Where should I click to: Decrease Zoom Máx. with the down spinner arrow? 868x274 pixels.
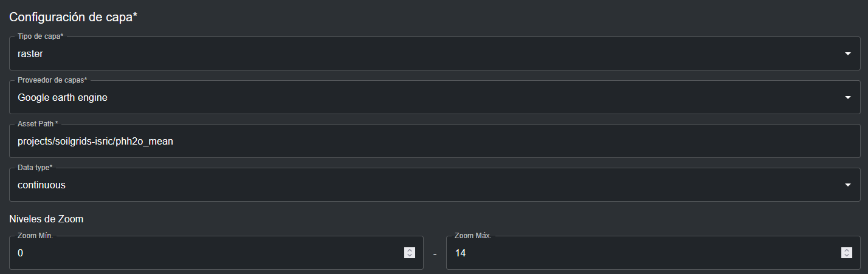(x=846, y=256)
